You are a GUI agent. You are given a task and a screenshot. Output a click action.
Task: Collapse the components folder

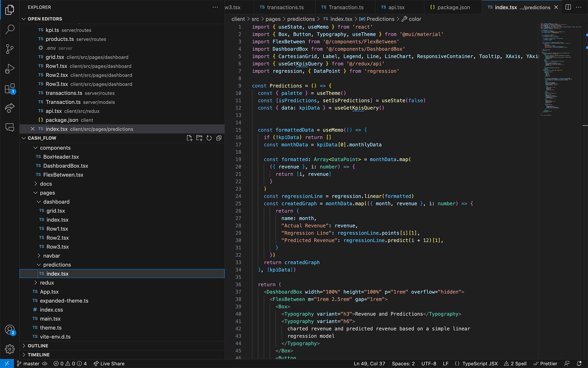(122, 148)
